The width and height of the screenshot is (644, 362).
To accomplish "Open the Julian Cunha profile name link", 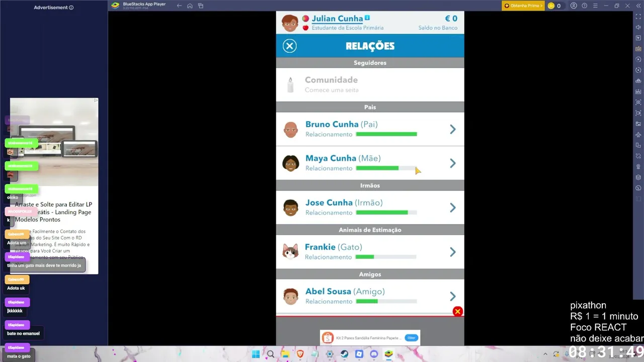I will point(337,19).
